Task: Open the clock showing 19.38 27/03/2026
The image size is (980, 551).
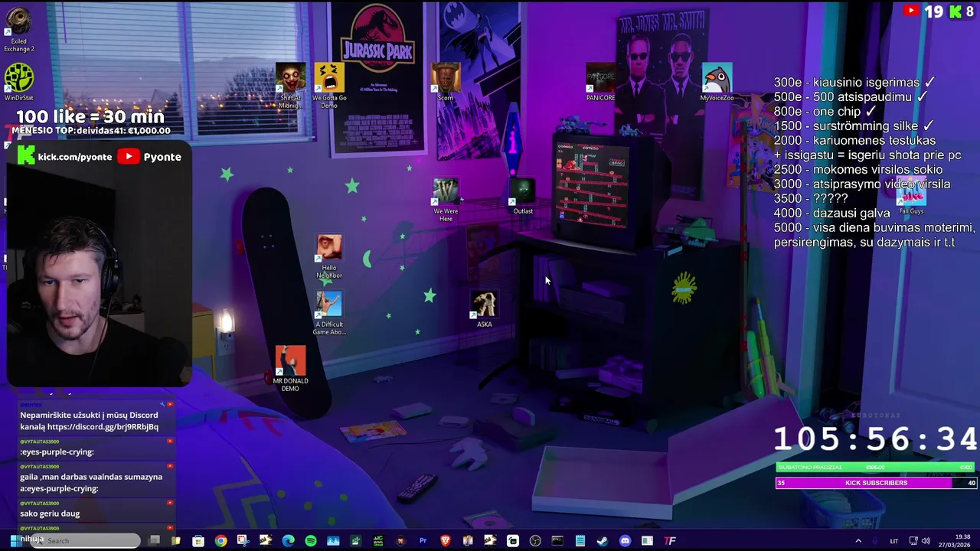Action: tap(954, 540)
